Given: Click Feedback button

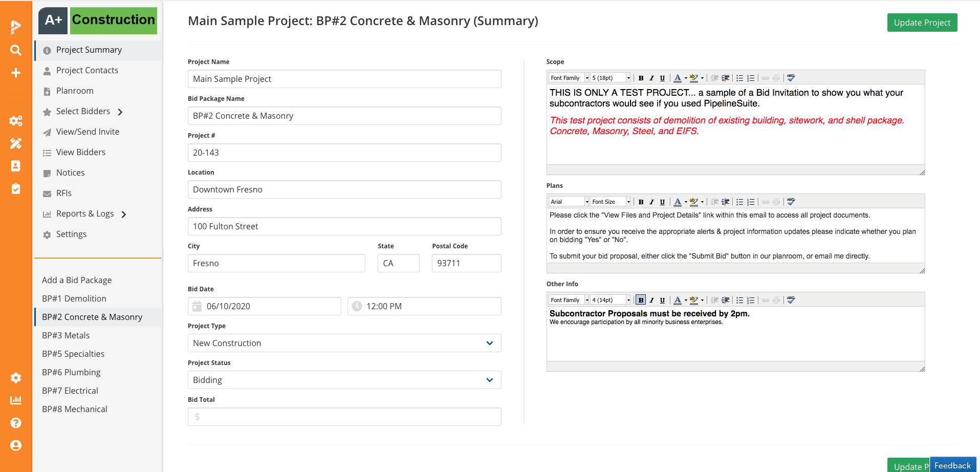Looking at the screenshot, I should point(952,465).
